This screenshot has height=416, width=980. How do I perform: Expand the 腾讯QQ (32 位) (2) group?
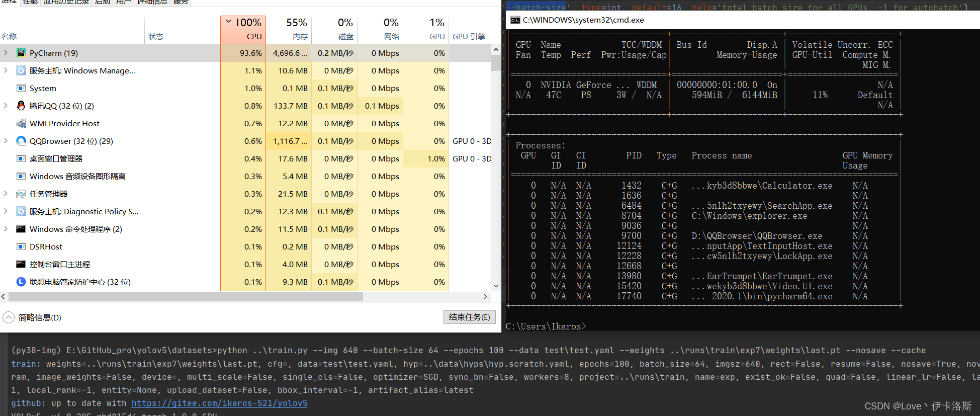pyautogui.click(x=6, y=106)
